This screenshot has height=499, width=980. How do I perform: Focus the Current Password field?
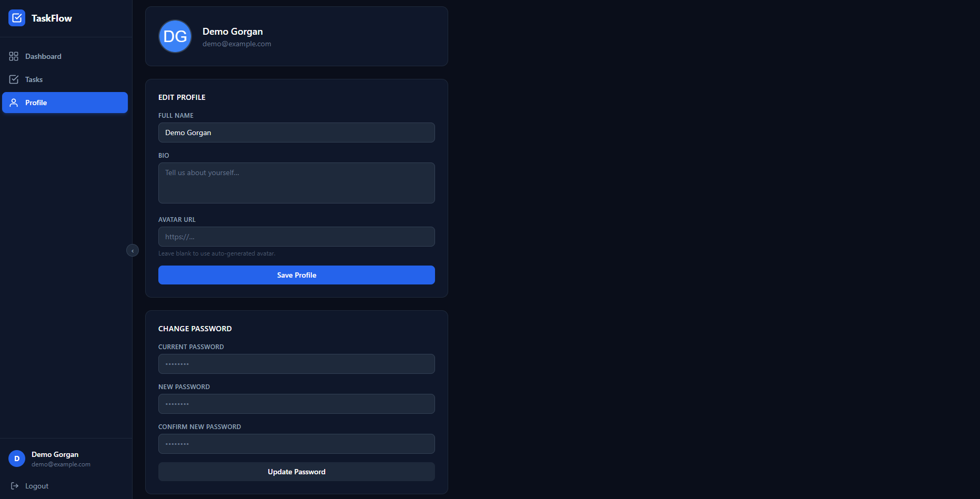297,364
